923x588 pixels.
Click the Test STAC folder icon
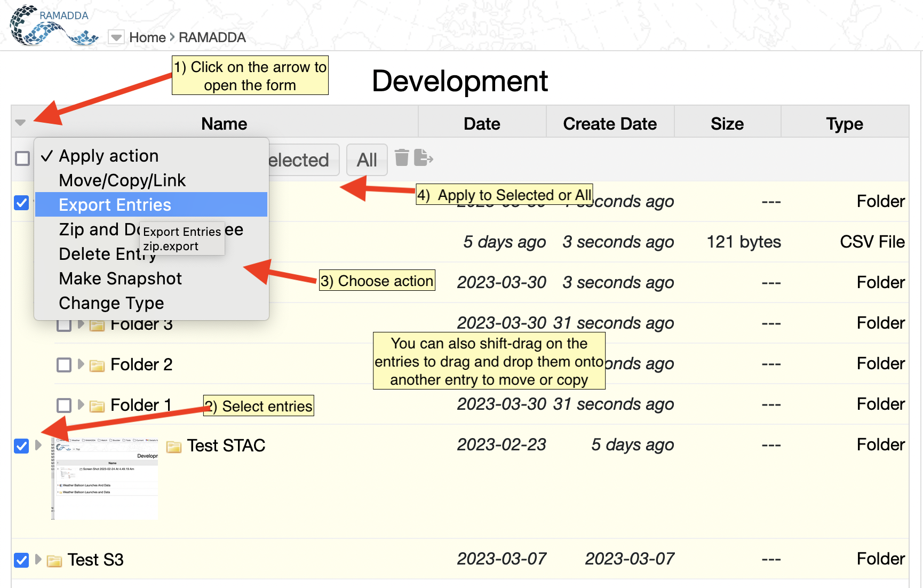[174, 447]
